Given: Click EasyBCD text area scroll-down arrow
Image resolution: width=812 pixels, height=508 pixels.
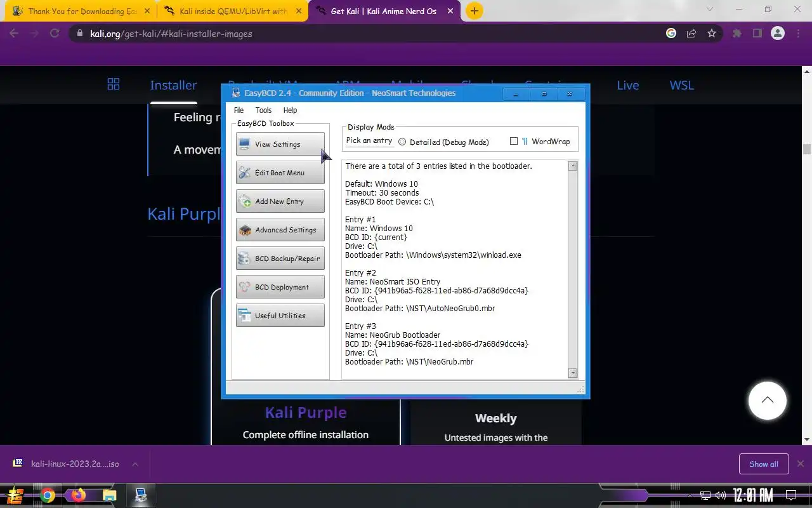Looking at the screenshot, I should 573,373.
